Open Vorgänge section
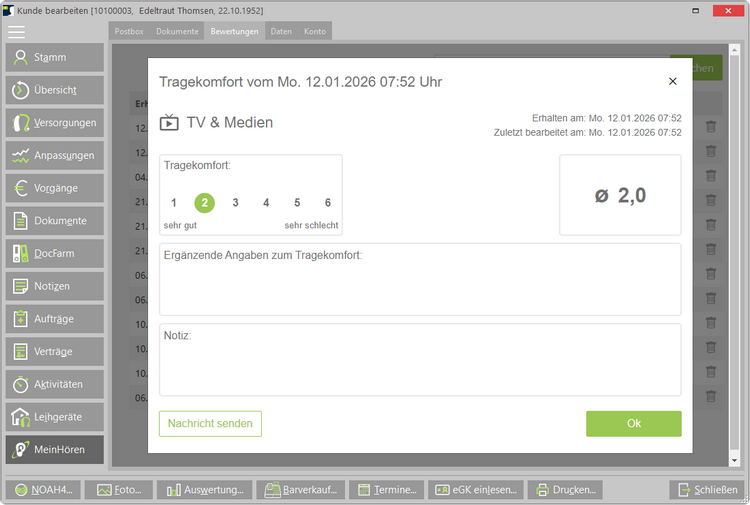Viewport: 750px width, 505px height. click(x=55, y=188)
